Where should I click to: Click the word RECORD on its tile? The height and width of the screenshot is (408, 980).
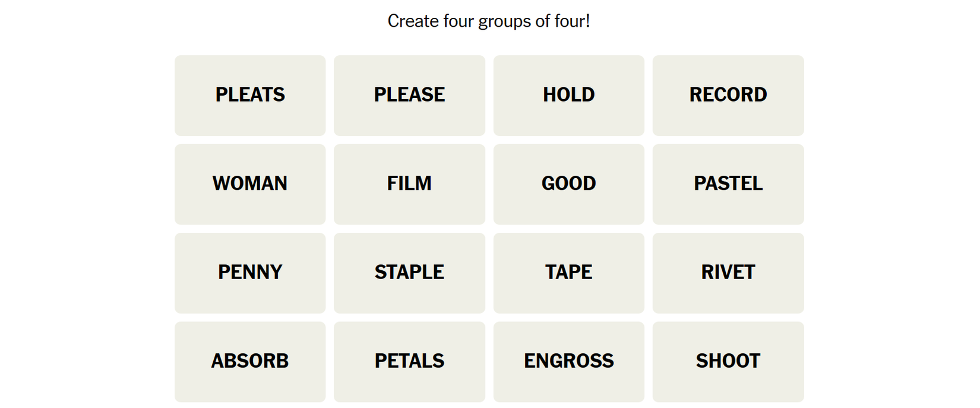(x=728, y=94)
